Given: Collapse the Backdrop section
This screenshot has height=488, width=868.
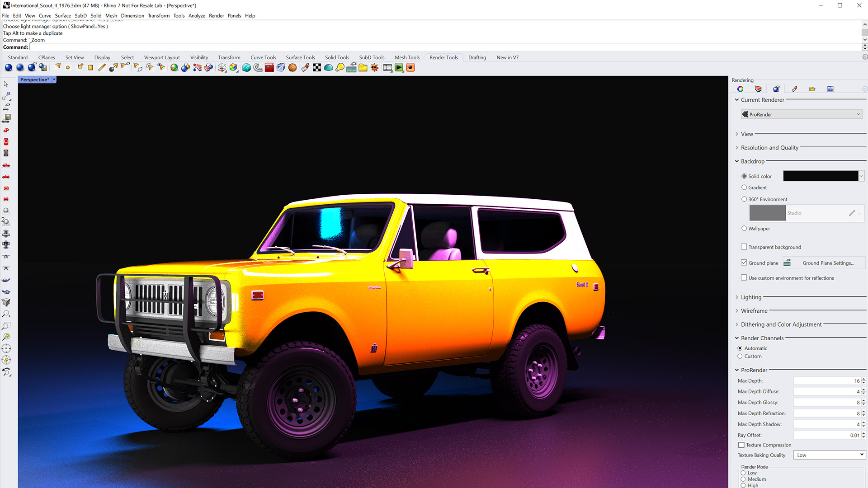Looking at the screenshot, I should (x=737, y=161).
